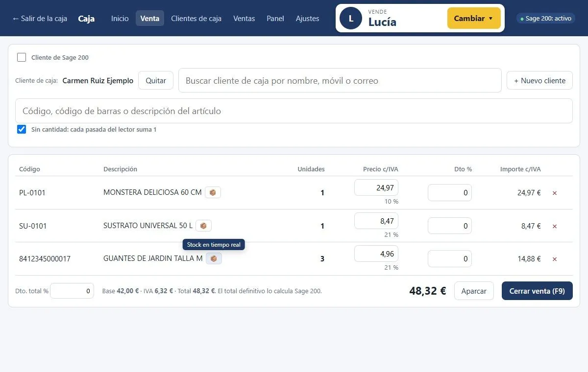Image resolution: width=588 pixels, height=372 pixels.
Task: Open stock info for Monstera Deliciosa 60 CM
Action: pos(213,192)
